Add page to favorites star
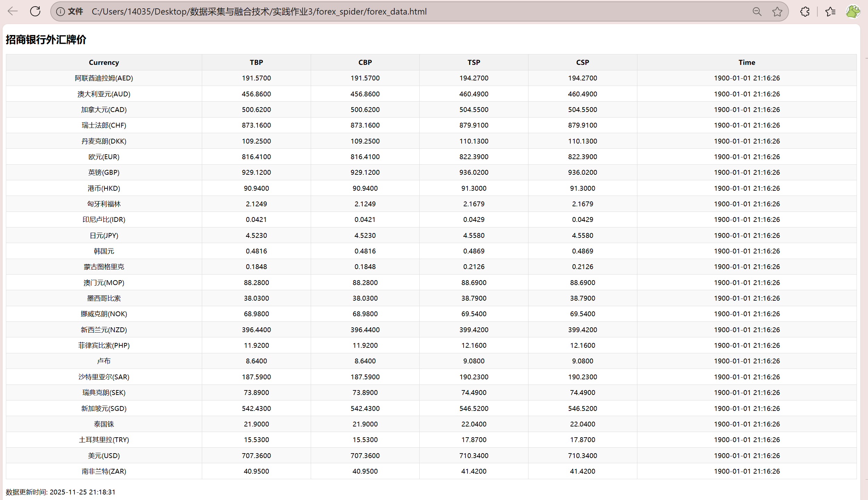The width and height of the screenshot is (868, 500). click(777, 12)
